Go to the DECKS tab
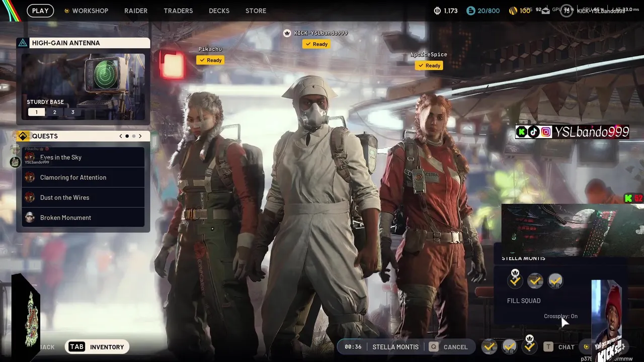The image size is (644, 362). [x=219, y=11]
